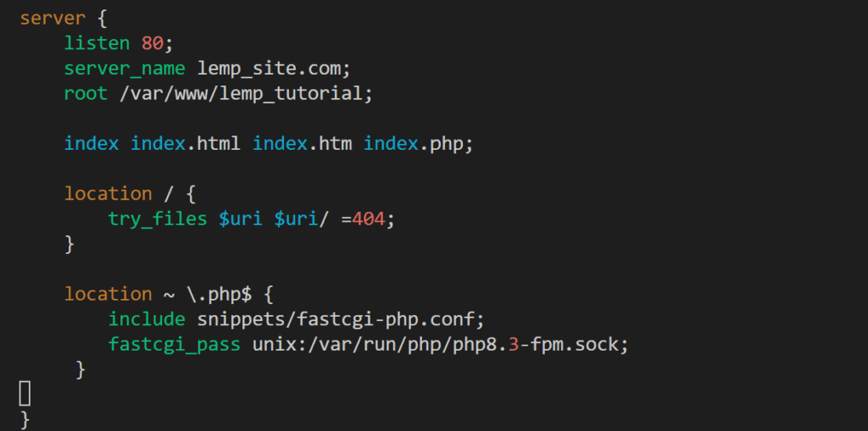The width and height of the screenshot is (868, 431).
Task: Click snippets/fastcgi-php.conf path
Action: coord(335,320)
